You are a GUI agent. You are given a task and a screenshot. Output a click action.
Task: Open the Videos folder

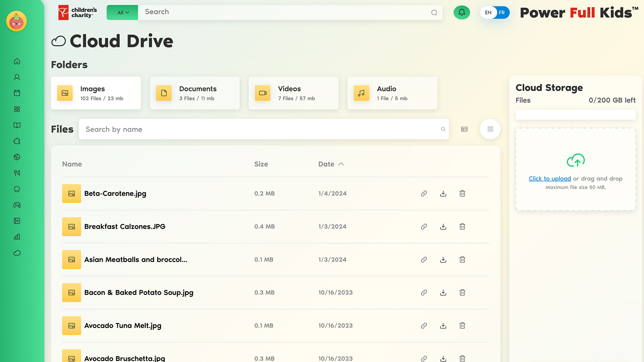click(x=293, y=93)
